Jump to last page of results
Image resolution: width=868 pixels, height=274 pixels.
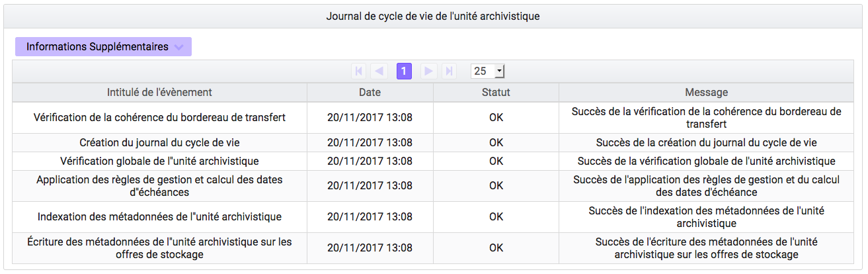(449, 71)
